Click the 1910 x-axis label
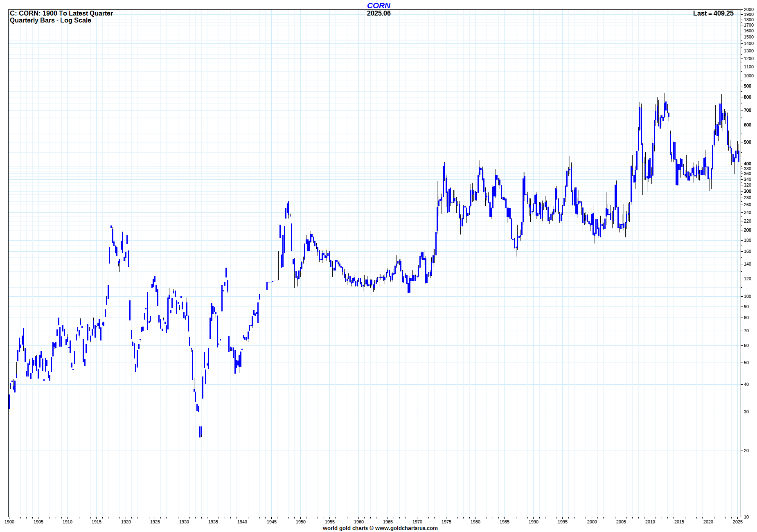 click(68, 522)
